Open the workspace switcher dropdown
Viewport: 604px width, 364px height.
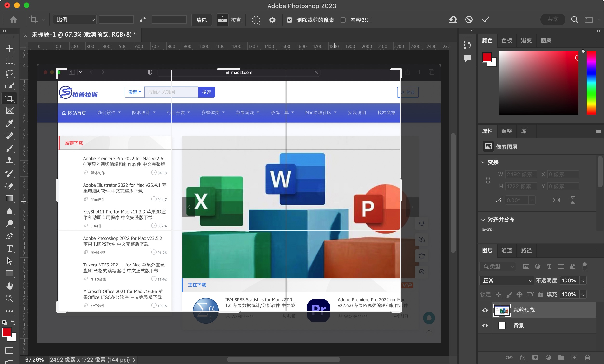click(591, 19)
